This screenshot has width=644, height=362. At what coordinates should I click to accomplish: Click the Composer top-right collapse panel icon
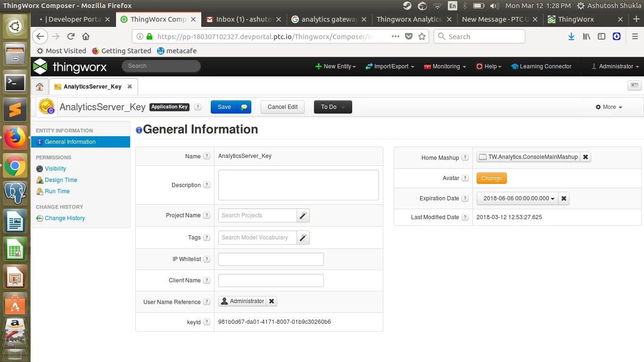tap(635, 85)
